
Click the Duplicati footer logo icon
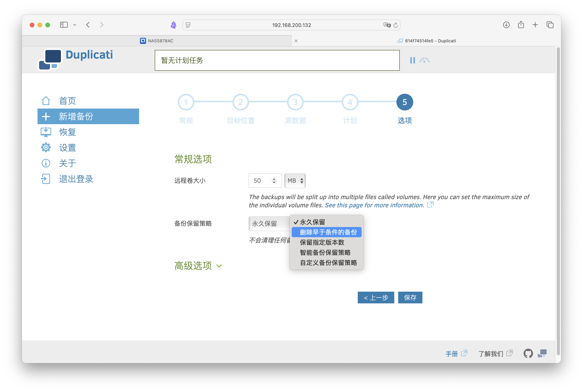[x=542, y=353]
